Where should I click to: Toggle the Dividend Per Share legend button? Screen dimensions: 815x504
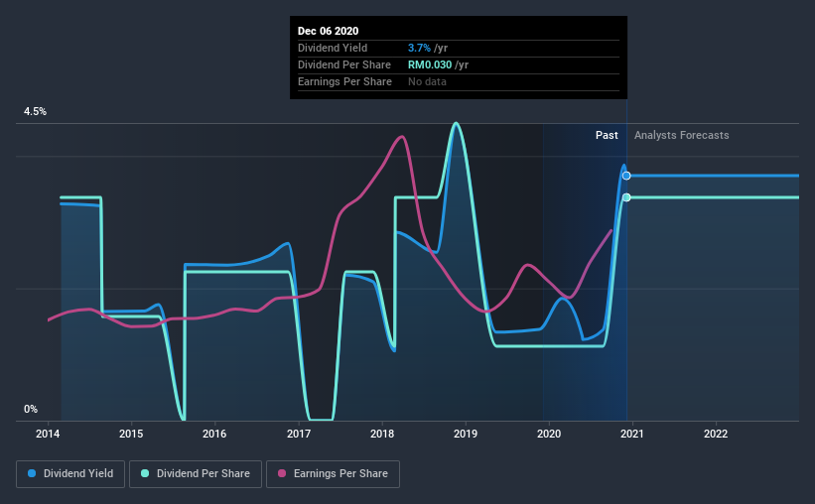point(196,474)
